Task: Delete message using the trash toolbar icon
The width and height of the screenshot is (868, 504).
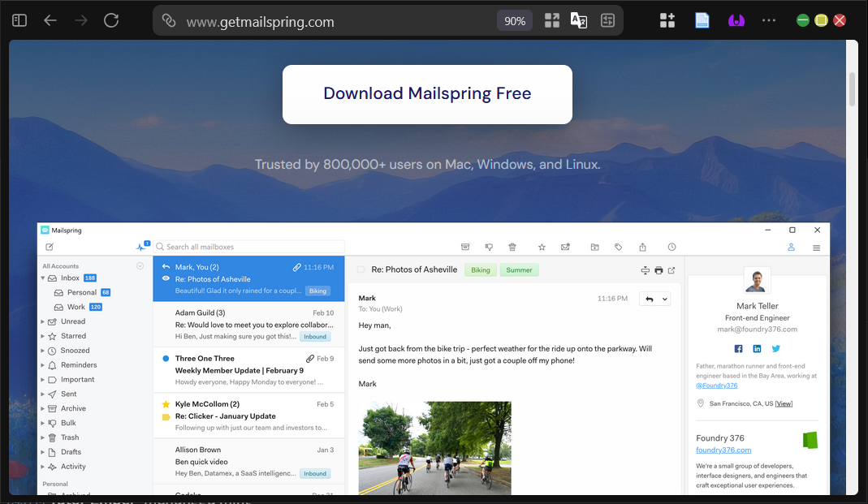Action: [x=512, y=247]
